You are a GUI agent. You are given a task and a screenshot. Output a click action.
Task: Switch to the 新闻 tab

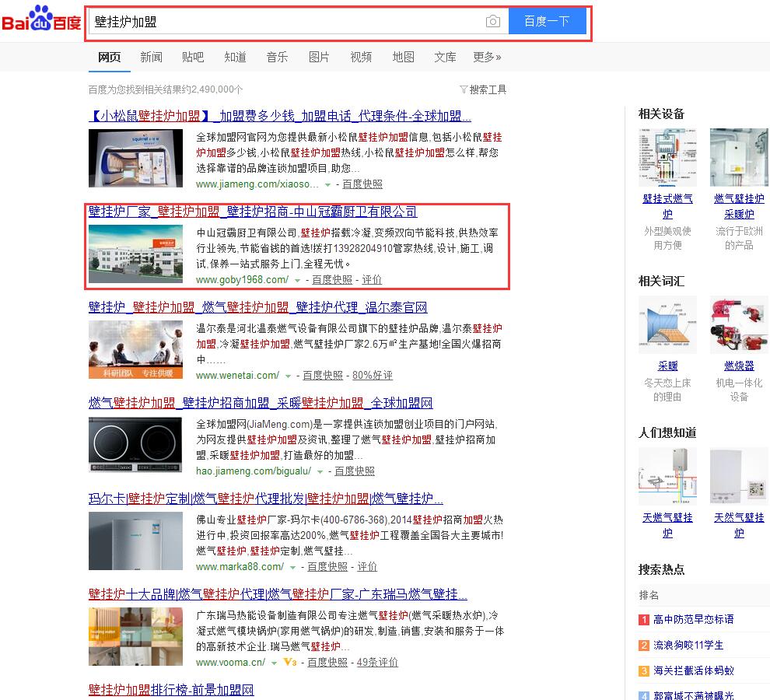(x=152, y=57)
